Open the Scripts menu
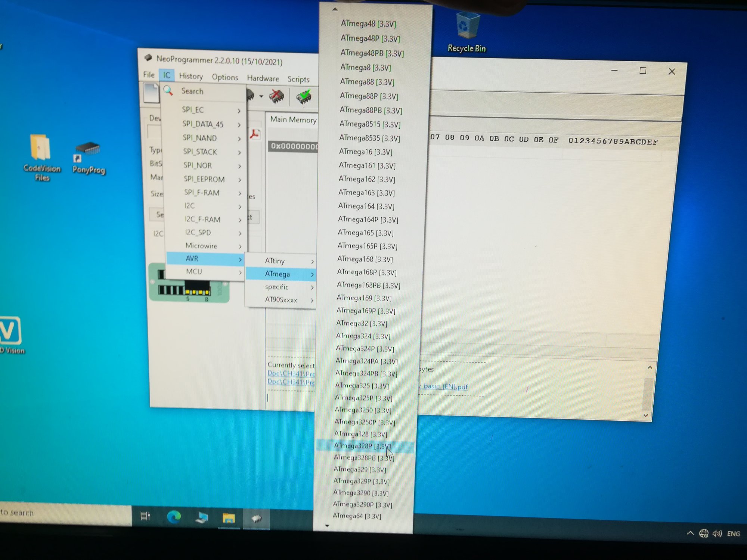 pyautogui.click(x=298, y=79)
